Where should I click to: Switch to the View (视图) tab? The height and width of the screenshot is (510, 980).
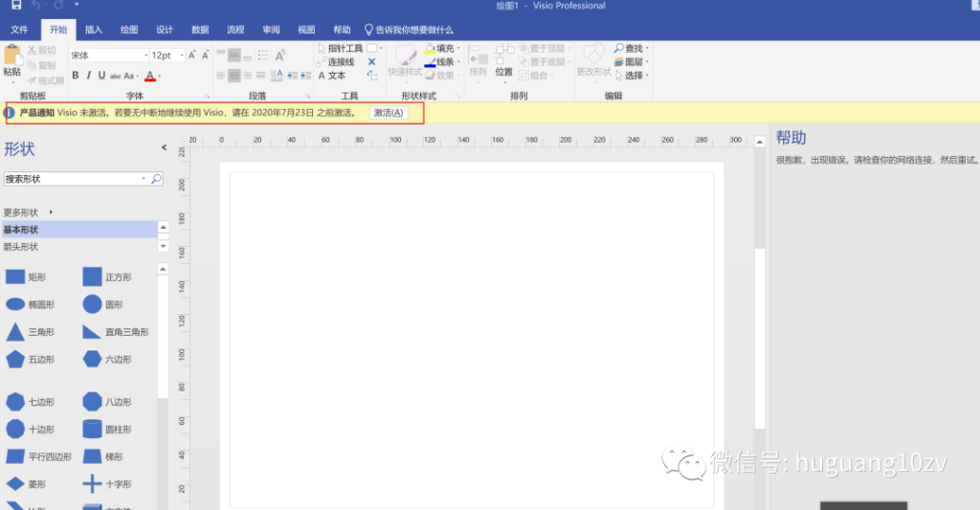point(306,30)
